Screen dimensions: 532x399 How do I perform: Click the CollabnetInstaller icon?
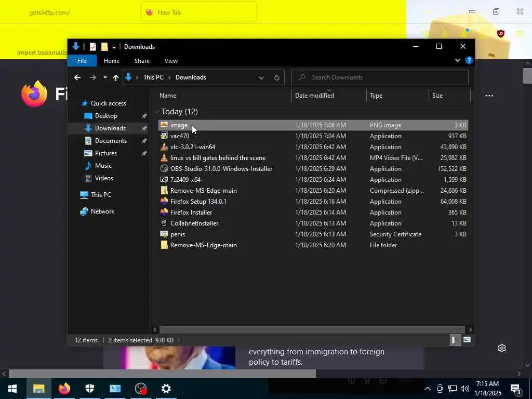[x=164, y=223]
